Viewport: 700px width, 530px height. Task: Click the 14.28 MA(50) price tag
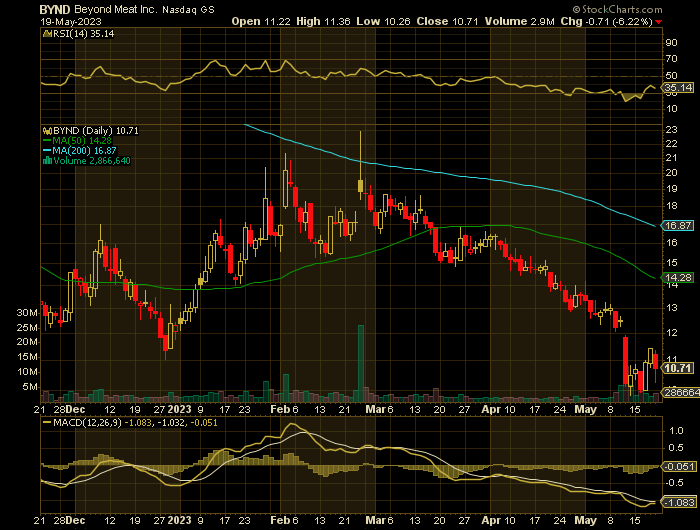click(678, 278)
